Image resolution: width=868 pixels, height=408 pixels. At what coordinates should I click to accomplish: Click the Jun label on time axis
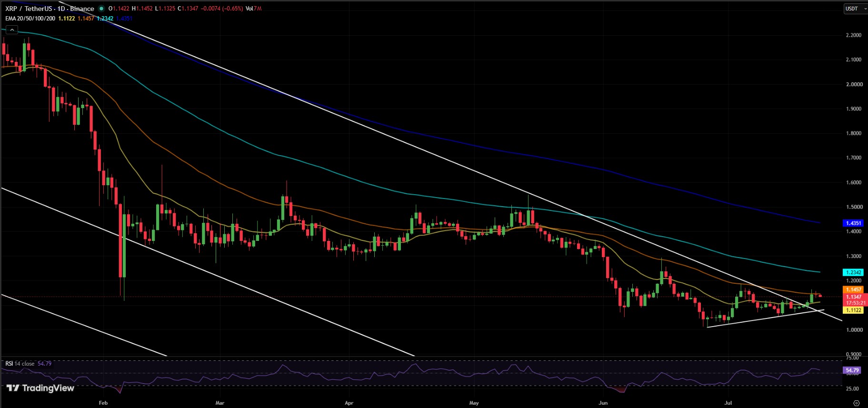603,403
